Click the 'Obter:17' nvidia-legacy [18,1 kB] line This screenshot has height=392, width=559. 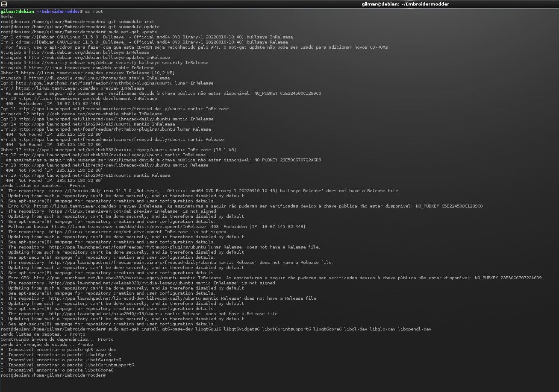118,150
